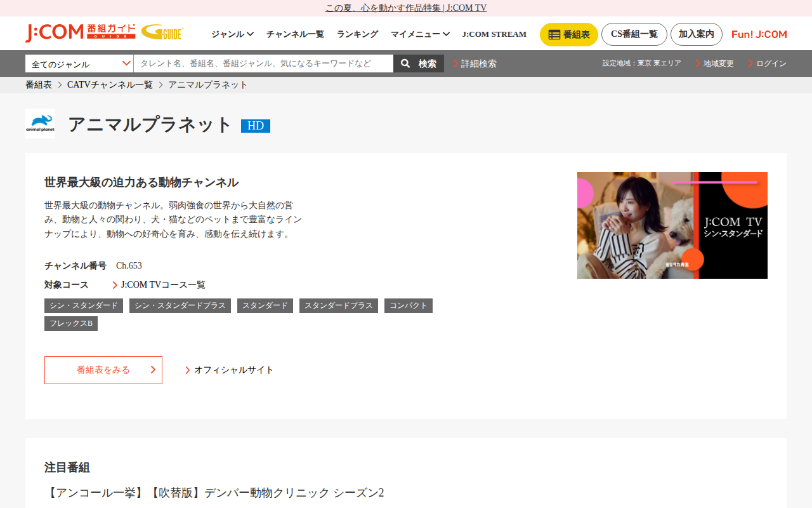Open チャンネル一覧 in the navigation

[295, 34]
